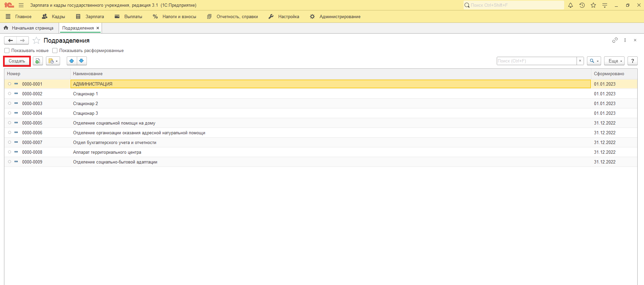Open Налоги и взносы section
This screenshot has height=285, width=644.
(174, 16)
